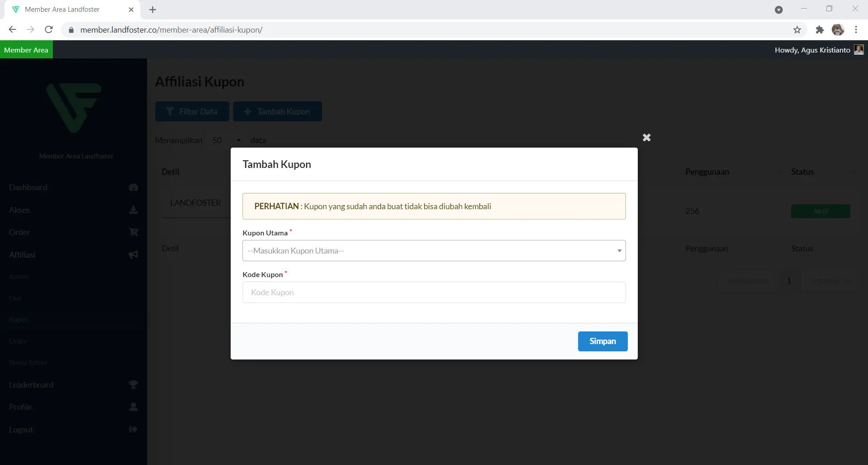Click the Logout exit icon
The image size is (868, 465).
tap(133, 430)
